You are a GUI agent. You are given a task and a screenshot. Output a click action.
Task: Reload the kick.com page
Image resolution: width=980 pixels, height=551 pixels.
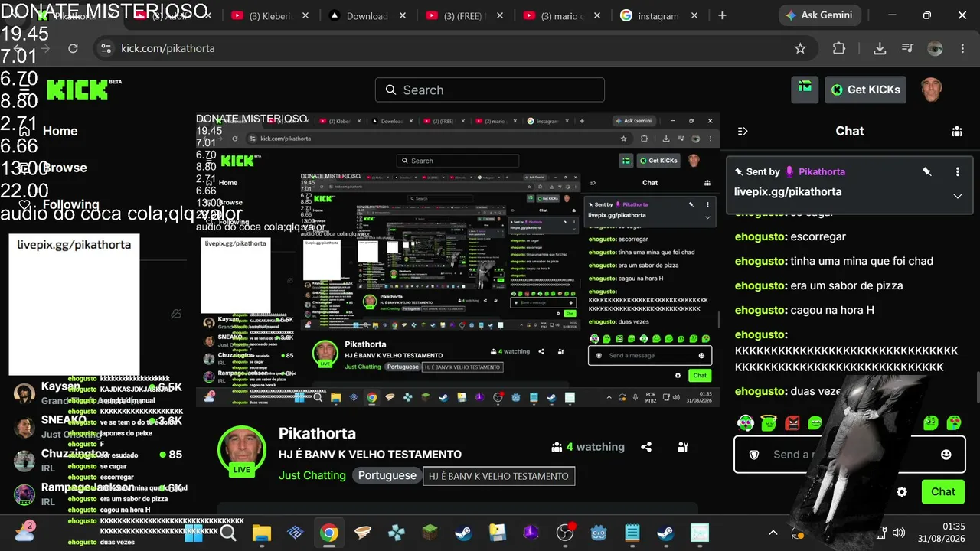coord(73,48)
